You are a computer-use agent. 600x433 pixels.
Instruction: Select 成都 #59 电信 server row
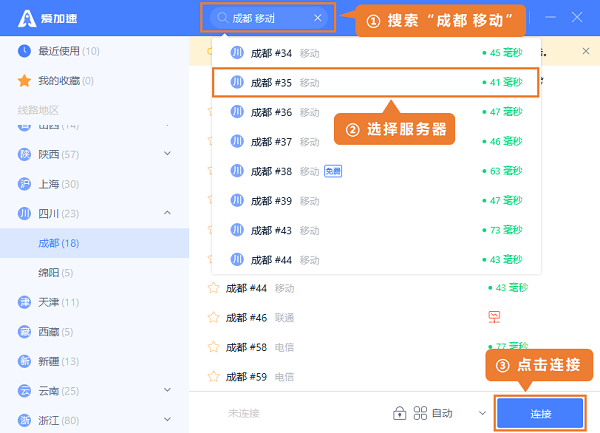point(395,377)
